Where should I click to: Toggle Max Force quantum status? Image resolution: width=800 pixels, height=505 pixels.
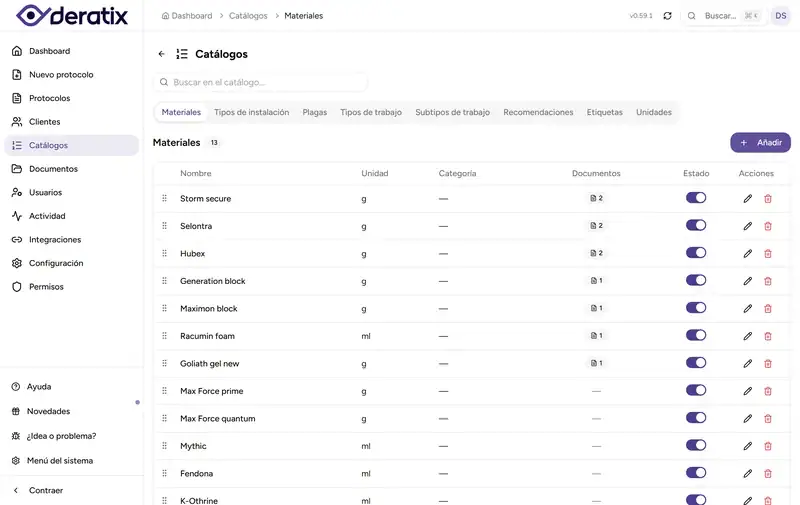point(696,418)
